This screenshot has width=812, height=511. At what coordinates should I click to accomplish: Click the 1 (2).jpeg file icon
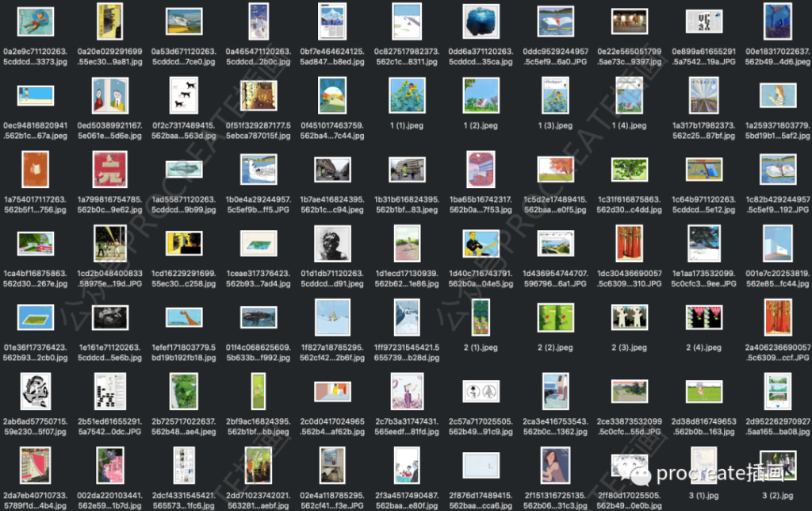pos(481,97)
